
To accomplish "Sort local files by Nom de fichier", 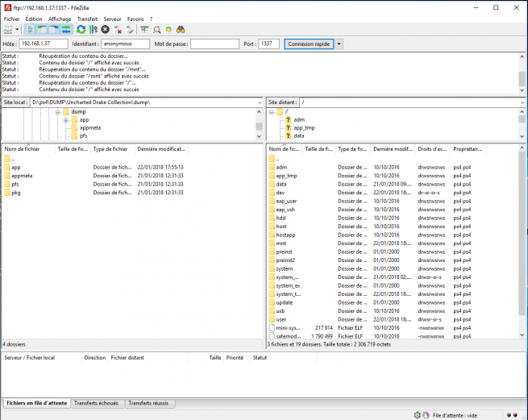I will [x=28, y=149].
